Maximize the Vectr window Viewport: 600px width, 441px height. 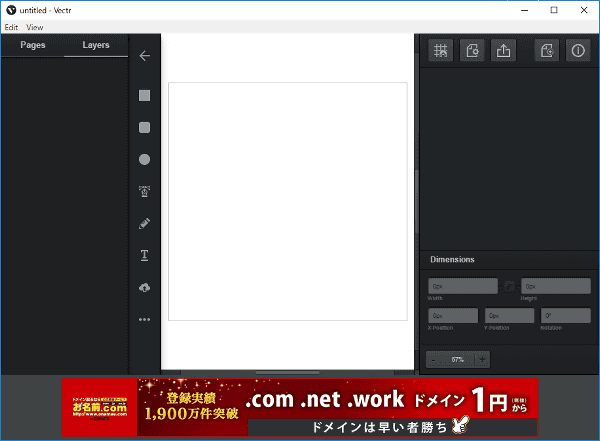pyautogui.click(x=554, y=10)
